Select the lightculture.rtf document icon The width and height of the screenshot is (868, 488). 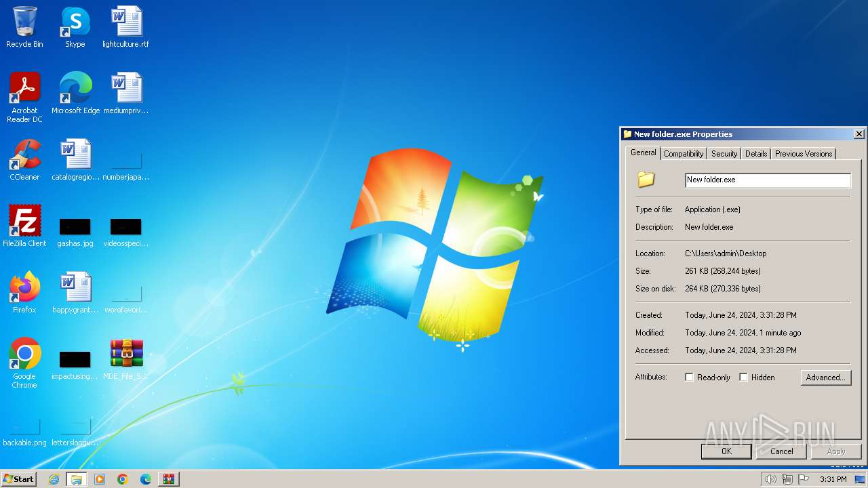point(126,27)
